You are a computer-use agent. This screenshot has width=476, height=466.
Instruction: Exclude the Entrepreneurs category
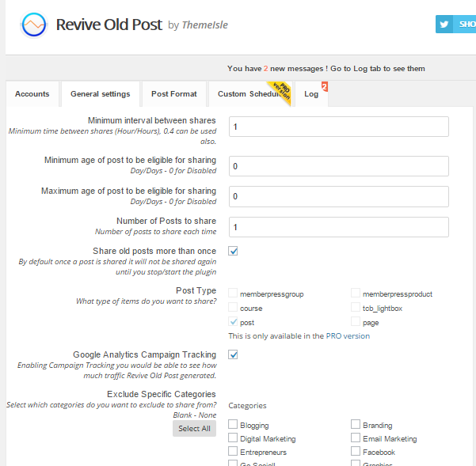233,451
